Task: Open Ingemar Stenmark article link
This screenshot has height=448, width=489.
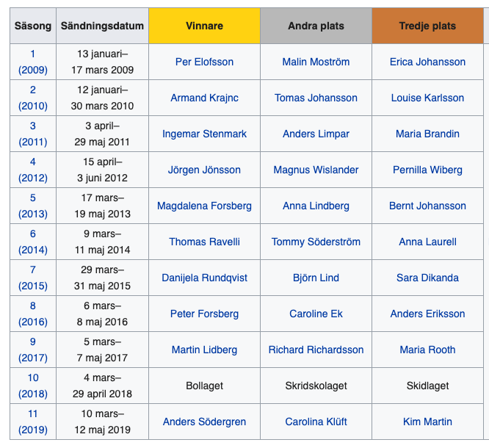Action: [x=204, y=134]
